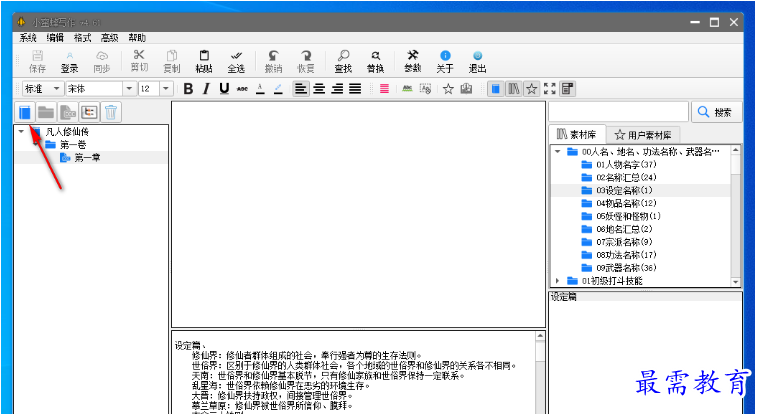Click the 搜索 search button
Image resolution: width=757 pixels, height=414 pixels.
pyautogui.click(x=716, y=112)
